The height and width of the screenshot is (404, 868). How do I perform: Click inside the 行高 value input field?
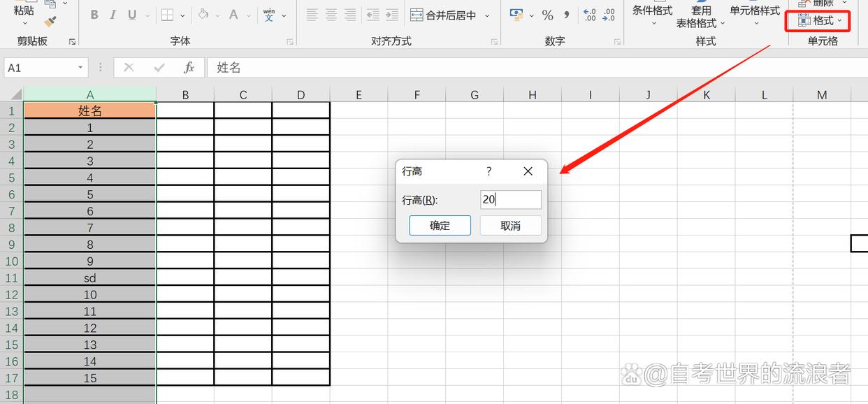[510, 200]
